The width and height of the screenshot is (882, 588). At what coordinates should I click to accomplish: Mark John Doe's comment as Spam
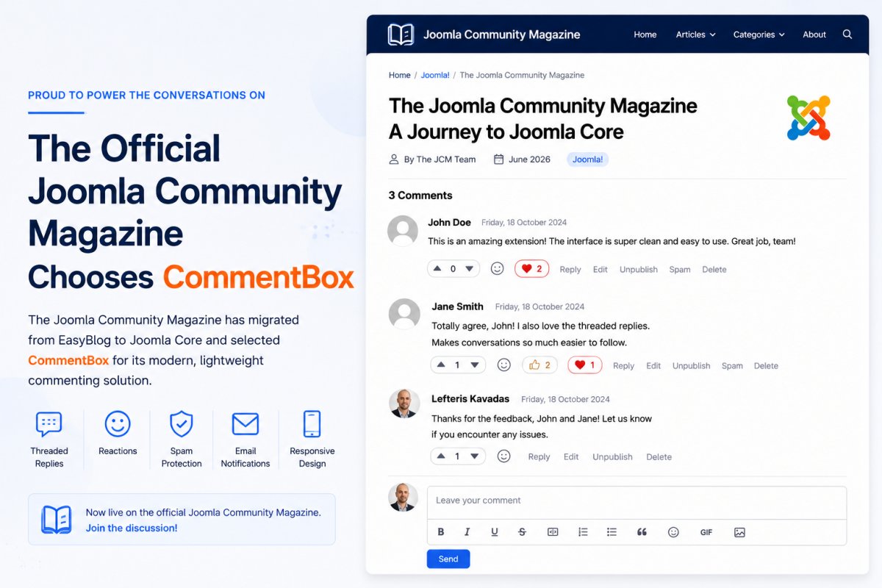(x=680, y=270)
